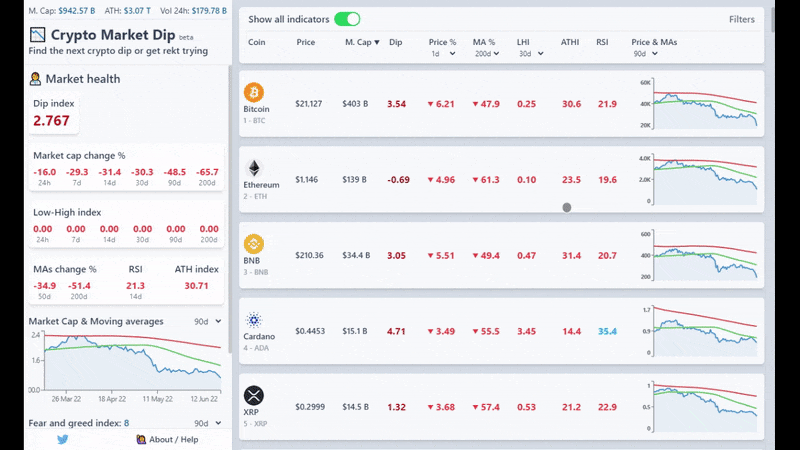The height and width of the screenshot is (450, 800).
Task: Click Cardano RSI value 35.4
Action: [x=607, y=331]
